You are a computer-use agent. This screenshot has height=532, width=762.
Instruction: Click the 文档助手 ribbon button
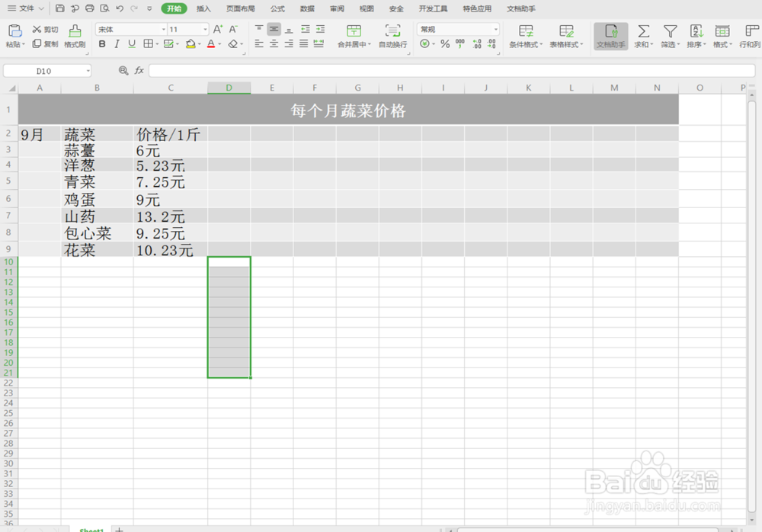pos(611,36)
